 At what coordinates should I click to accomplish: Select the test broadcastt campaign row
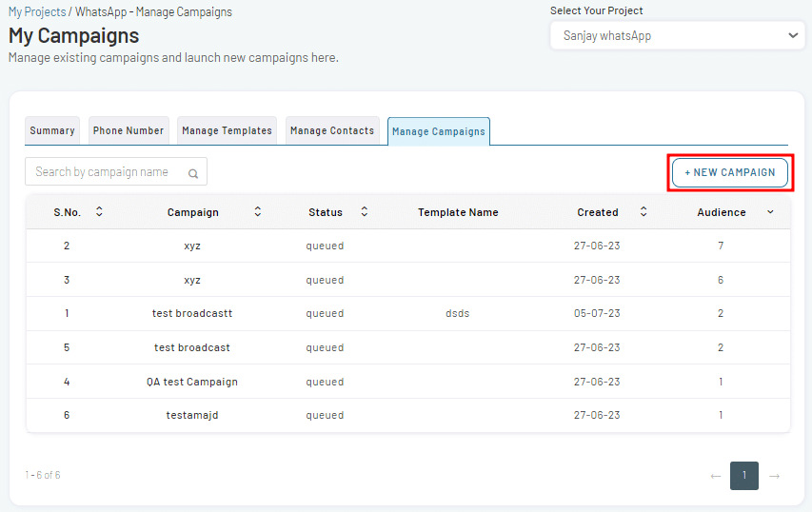pyautogui.click(x=408, y=313)
